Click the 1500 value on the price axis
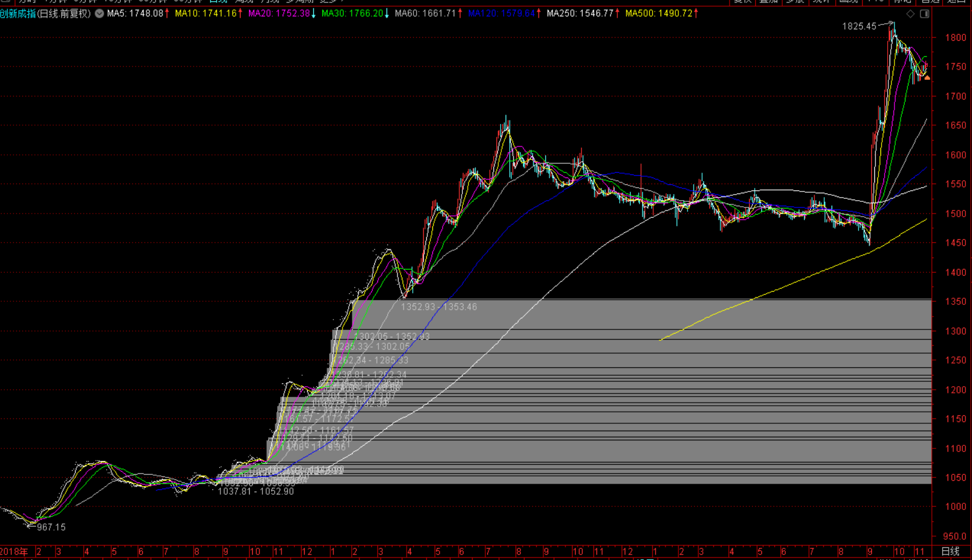Viewport: 972px width, 560px height. point(956,214)
